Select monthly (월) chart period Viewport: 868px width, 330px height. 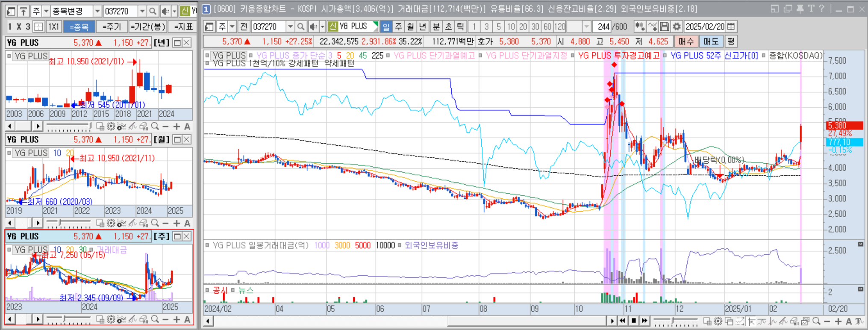[x=411, y=27]
